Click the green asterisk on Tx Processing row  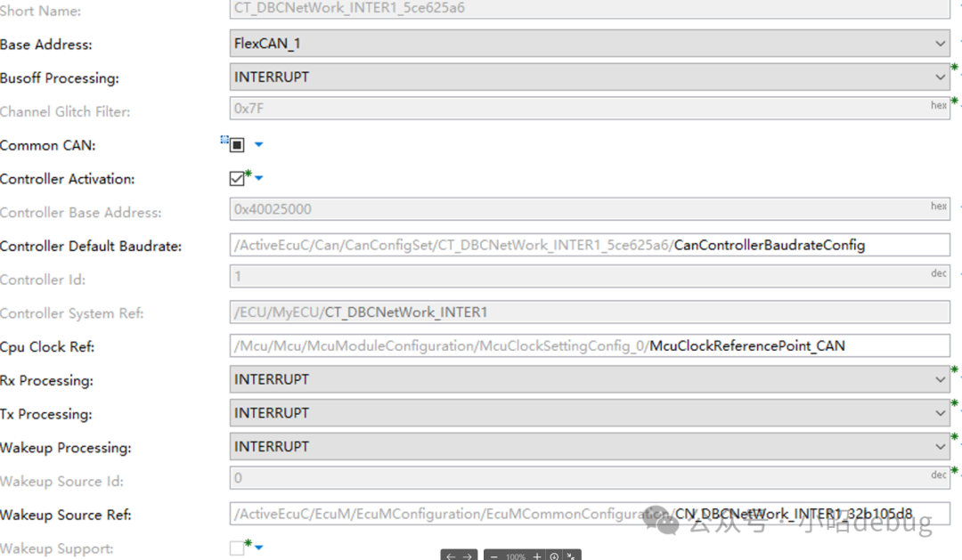pyautogui.click(x=954, y=403)
